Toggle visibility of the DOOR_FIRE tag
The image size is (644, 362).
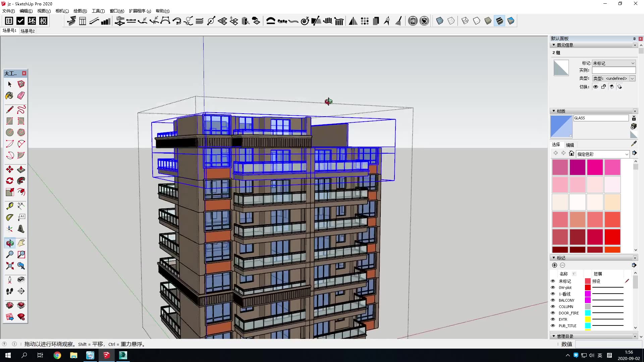[553, 313]
